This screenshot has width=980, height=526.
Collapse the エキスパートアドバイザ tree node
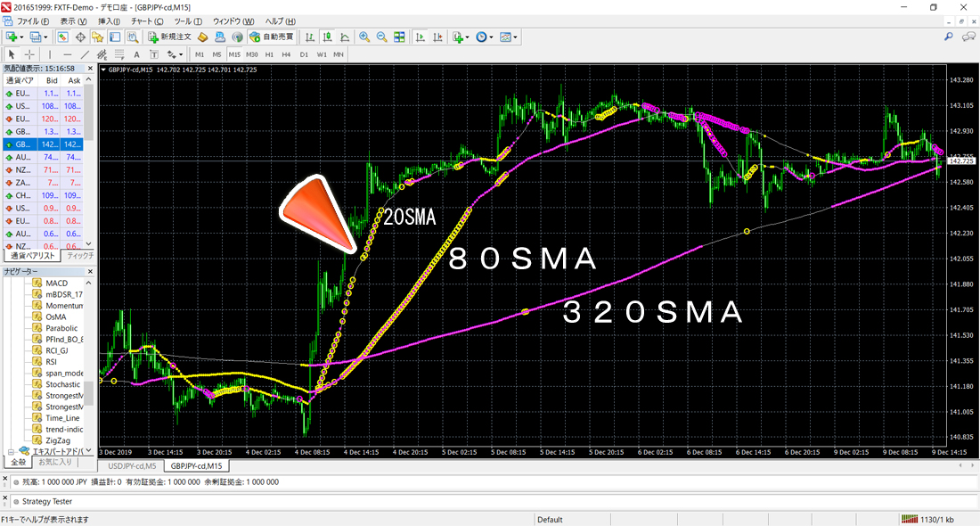point(11,452)
